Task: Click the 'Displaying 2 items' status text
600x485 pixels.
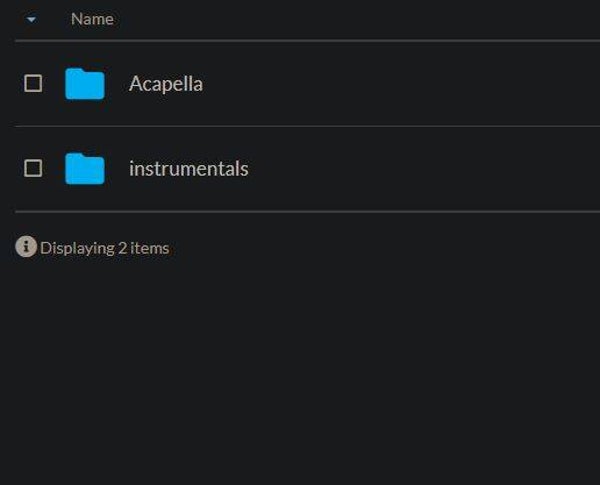Action: [x=105, y=248]
